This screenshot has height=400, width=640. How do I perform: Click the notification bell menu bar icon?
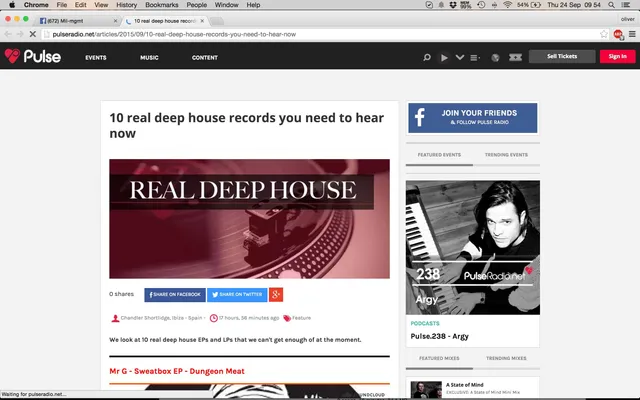coord(441,5)
